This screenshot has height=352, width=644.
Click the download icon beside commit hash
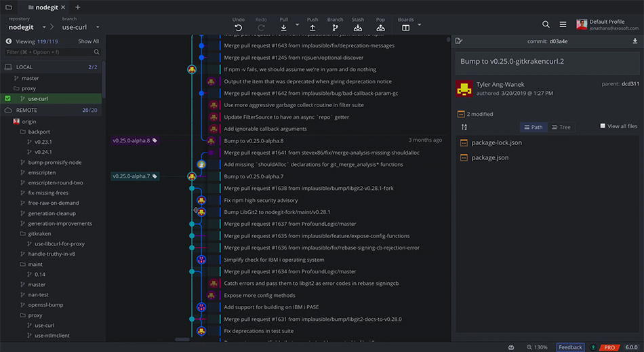click(x=635, y=41)
